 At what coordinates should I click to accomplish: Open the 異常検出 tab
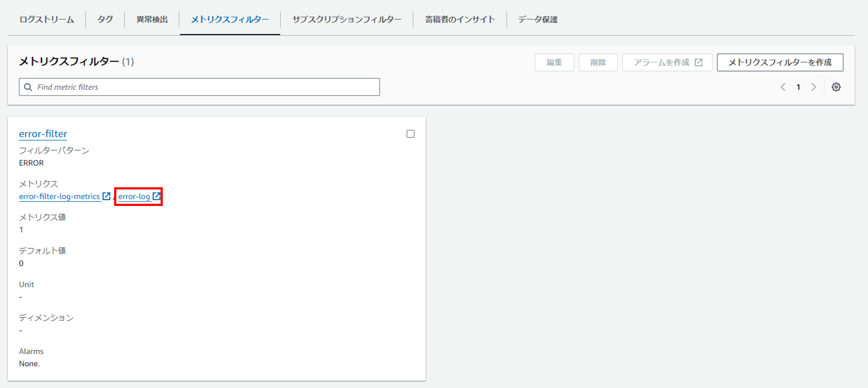(x=152, y=20)
